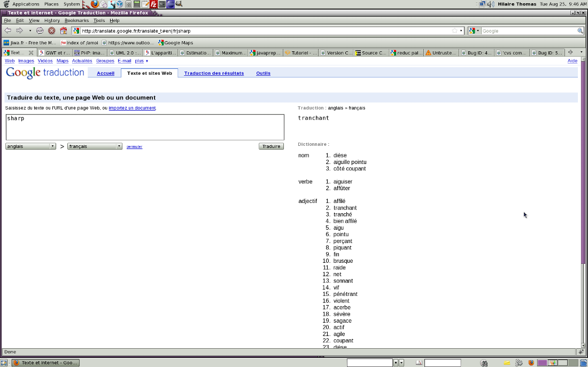Click the 'permuter' swap languages link
588x367 pixels.
coord(134,146)
